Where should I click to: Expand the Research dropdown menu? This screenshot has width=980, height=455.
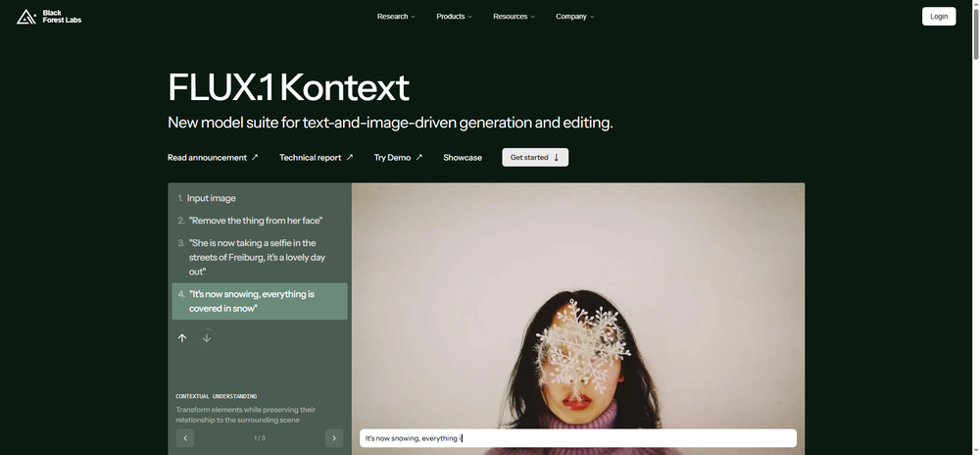tap(396, 17)
